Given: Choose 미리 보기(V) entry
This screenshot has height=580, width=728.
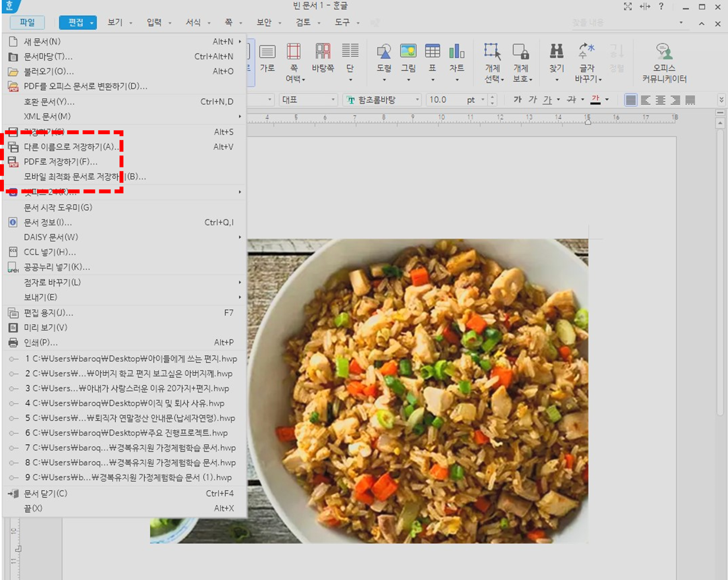Looking at the screenshot, I should 125,328.
